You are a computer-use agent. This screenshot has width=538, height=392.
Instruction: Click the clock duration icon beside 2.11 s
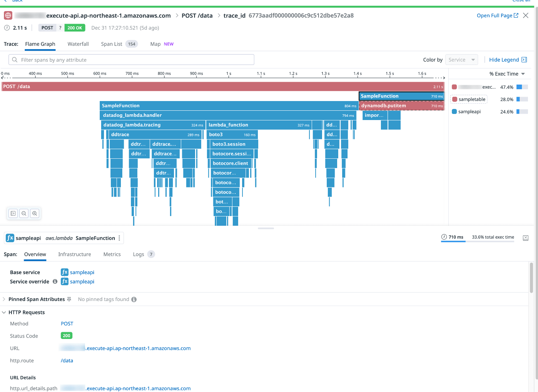tap(7, 28)
